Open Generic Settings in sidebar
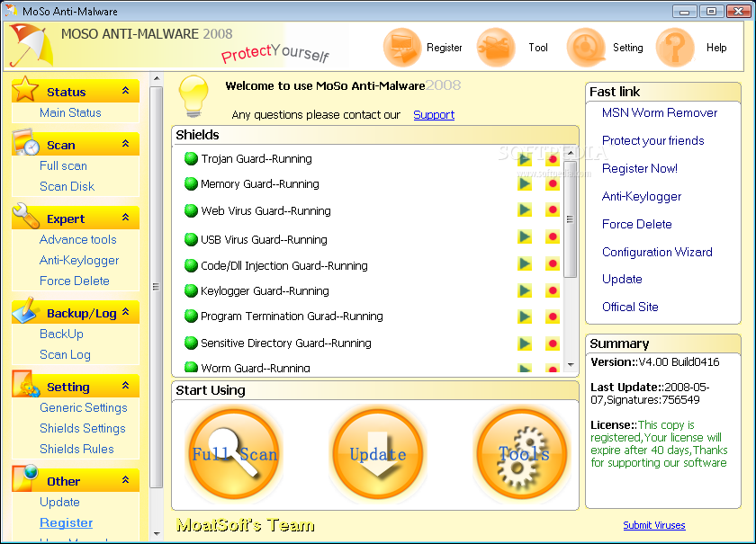 [x=84, y=407]
